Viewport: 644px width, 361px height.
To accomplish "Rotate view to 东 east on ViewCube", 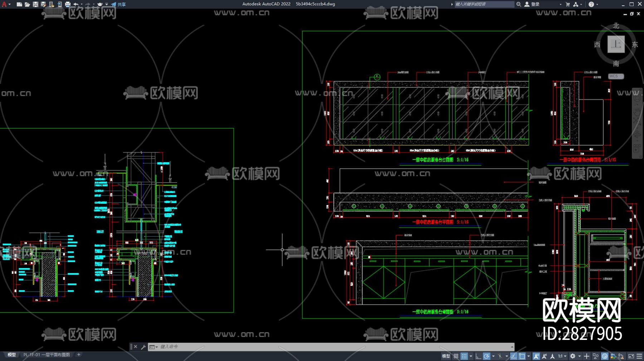I will pos(635,44).
